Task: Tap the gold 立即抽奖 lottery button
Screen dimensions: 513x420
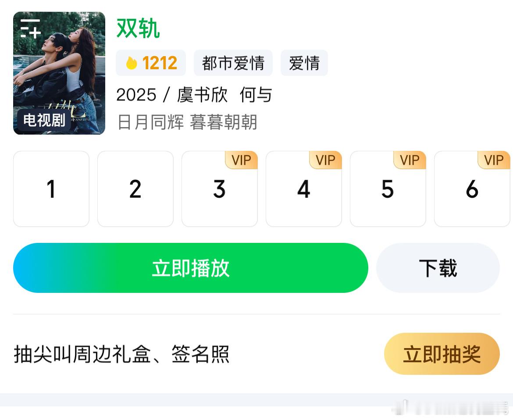Action: (x=442, y=353)
